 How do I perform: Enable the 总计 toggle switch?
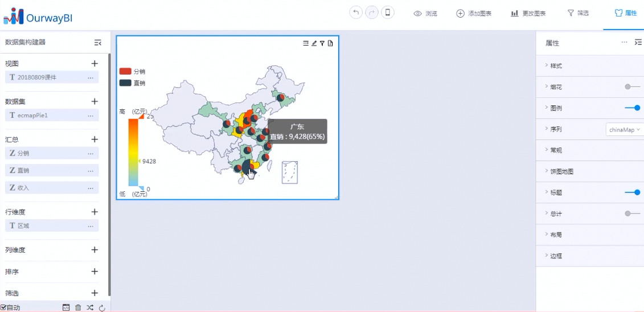tap(632, 214)
